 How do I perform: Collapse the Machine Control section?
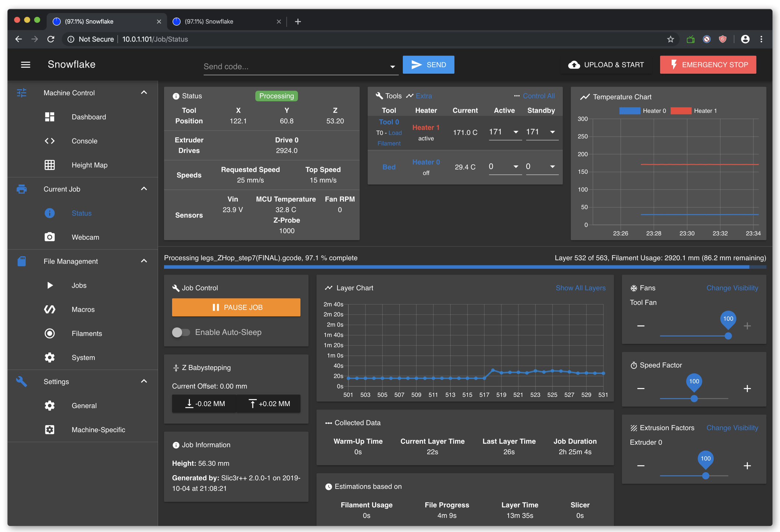[144, 93]
